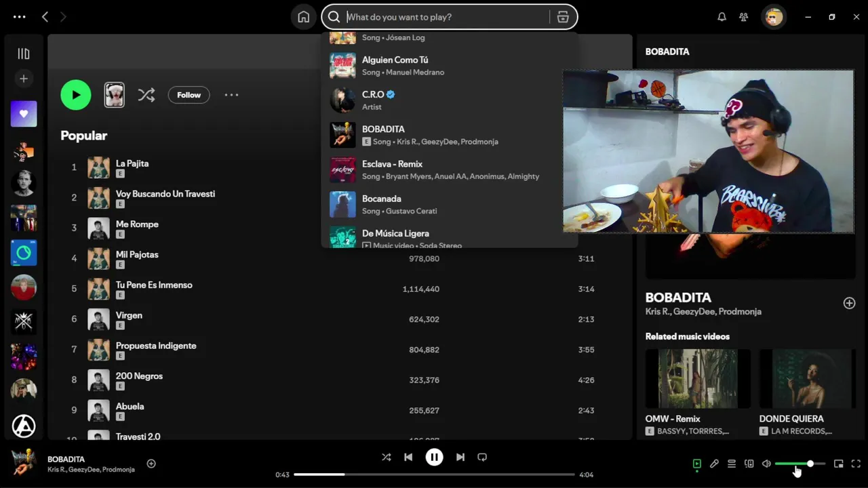Open BOBADITA title in now playing bar
This screenshot has height=488, width=868.
[x=66, y=459]
